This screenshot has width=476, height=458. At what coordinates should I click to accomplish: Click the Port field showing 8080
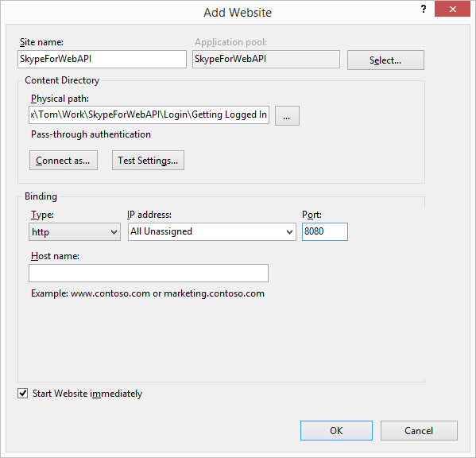[325, 232]
